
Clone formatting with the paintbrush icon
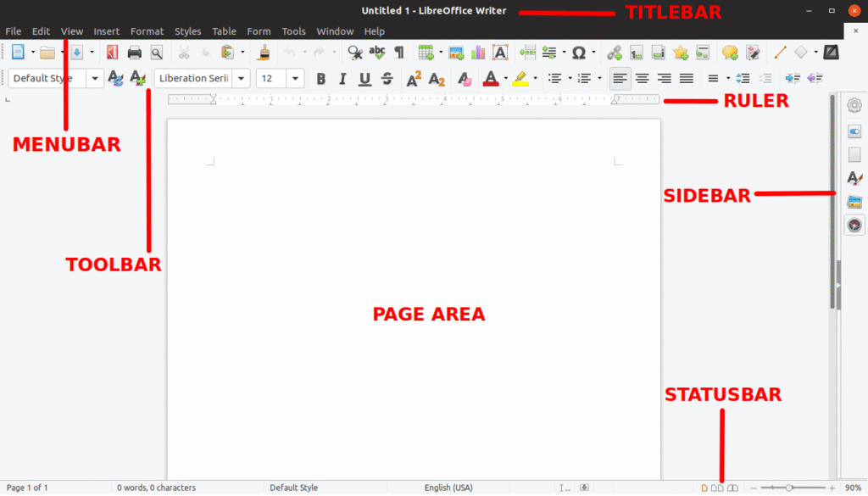pos(264,53)
